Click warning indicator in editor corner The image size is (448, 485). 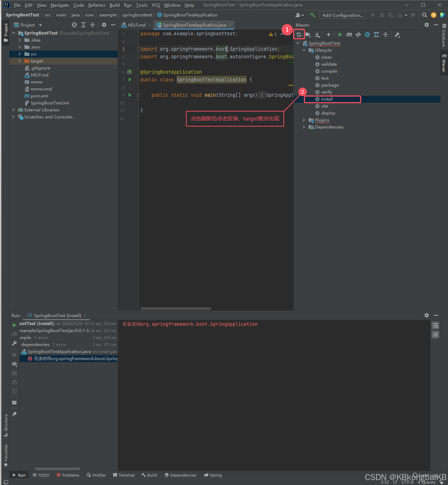click(x=273, y=34)
